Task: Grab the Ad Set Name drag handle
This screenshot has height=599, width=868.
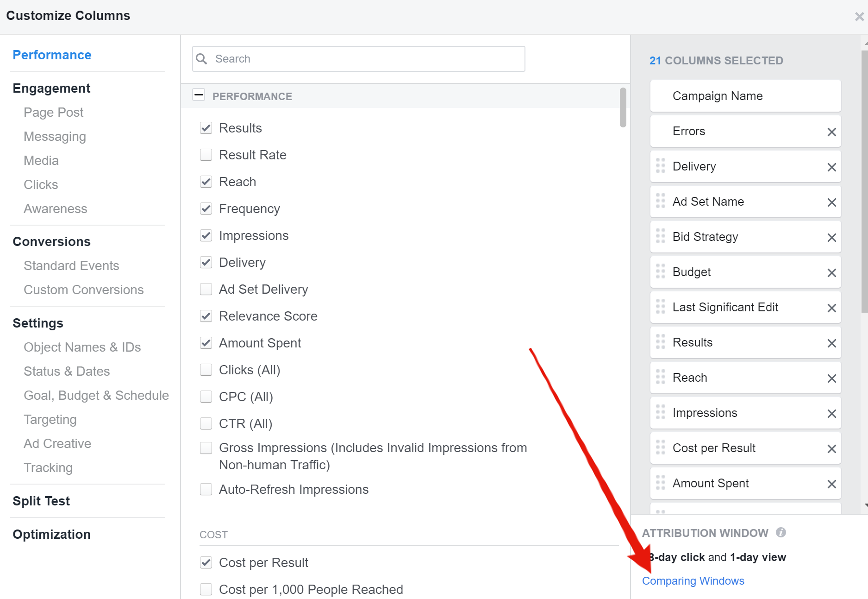Action: [661, 201]
